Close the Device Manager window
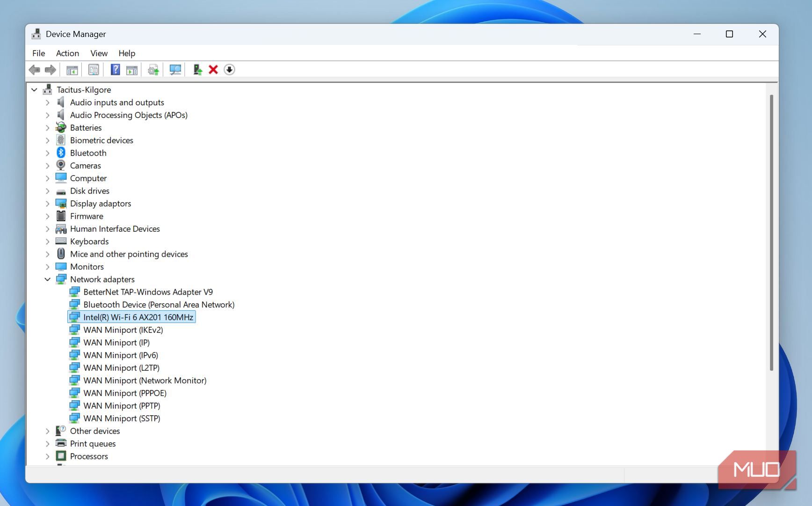 point(762,34)
